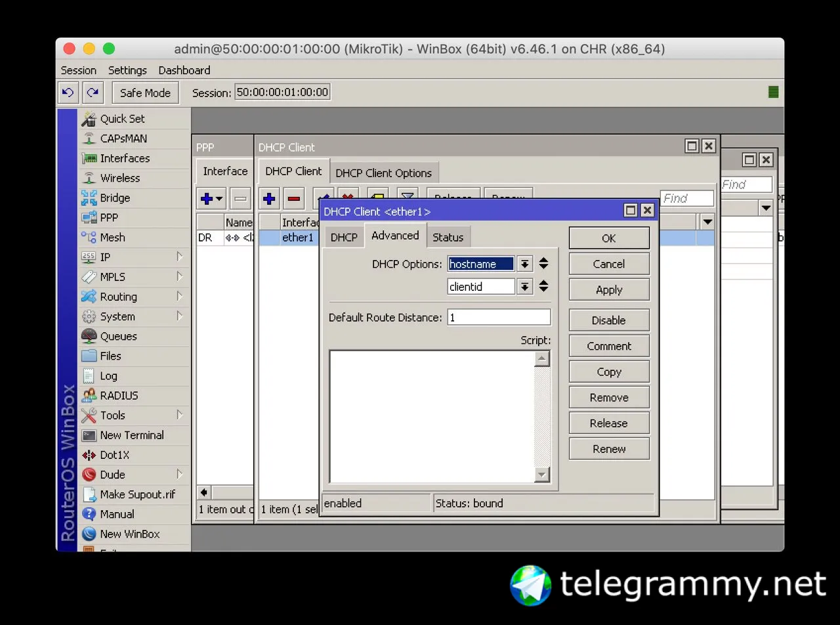Click the Redo arrow in the toolbar
This screenshot has height=625, width=840.
(x=93, y=93)
